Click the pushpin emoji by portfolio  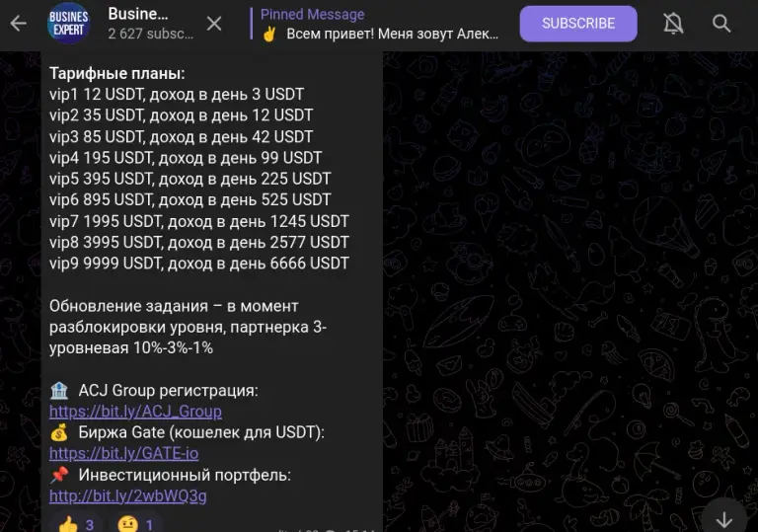[59, 475]
